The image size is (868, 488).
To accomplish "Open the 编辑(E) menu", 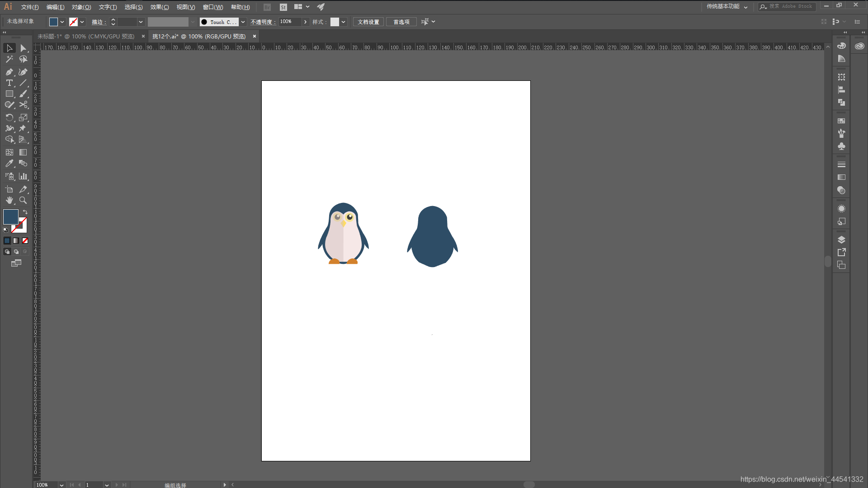I will pos(55,7).
